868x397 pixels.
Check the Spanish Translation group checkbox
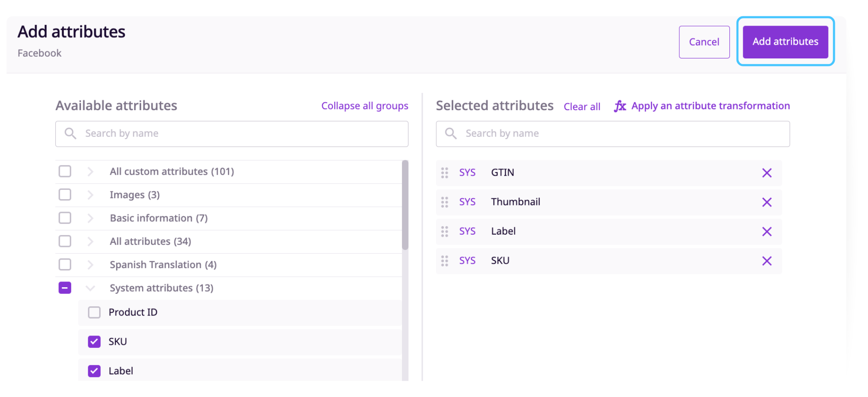65,265
